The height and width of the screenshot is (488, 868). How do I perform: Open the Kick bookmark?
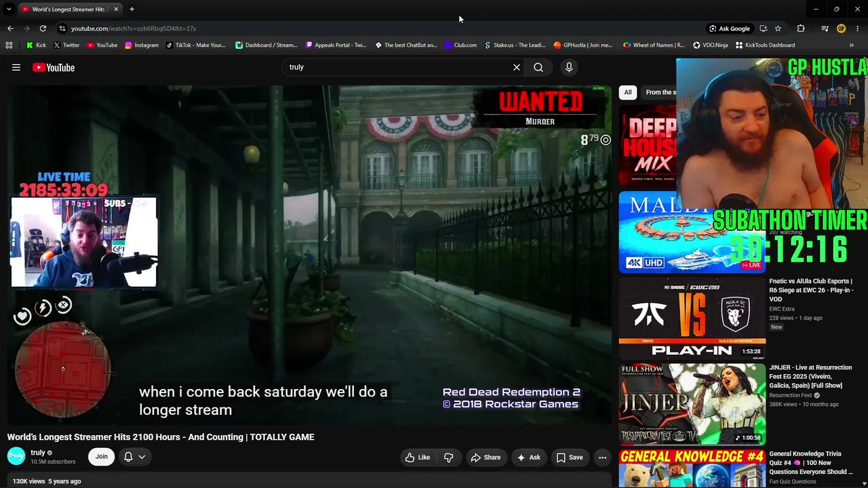pos(36,45)
